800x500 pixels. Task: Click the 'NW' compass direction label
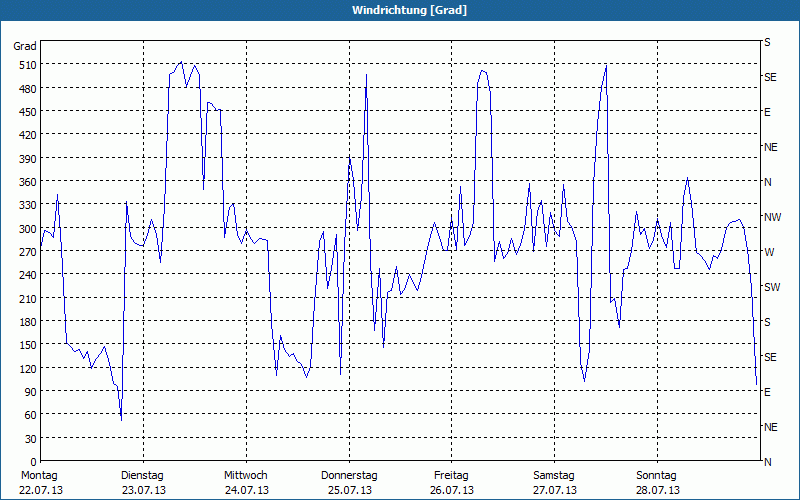coord(772,217)
